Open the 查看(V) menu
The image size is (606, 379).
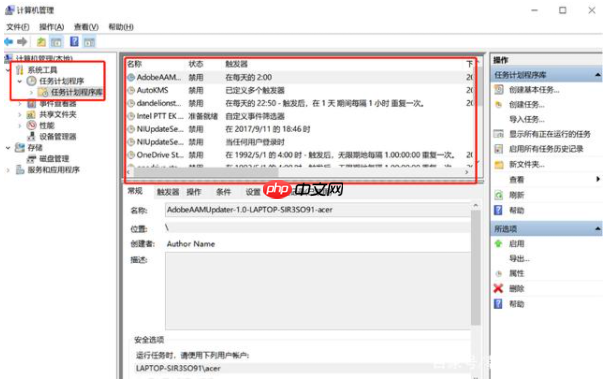coord(86,27)
